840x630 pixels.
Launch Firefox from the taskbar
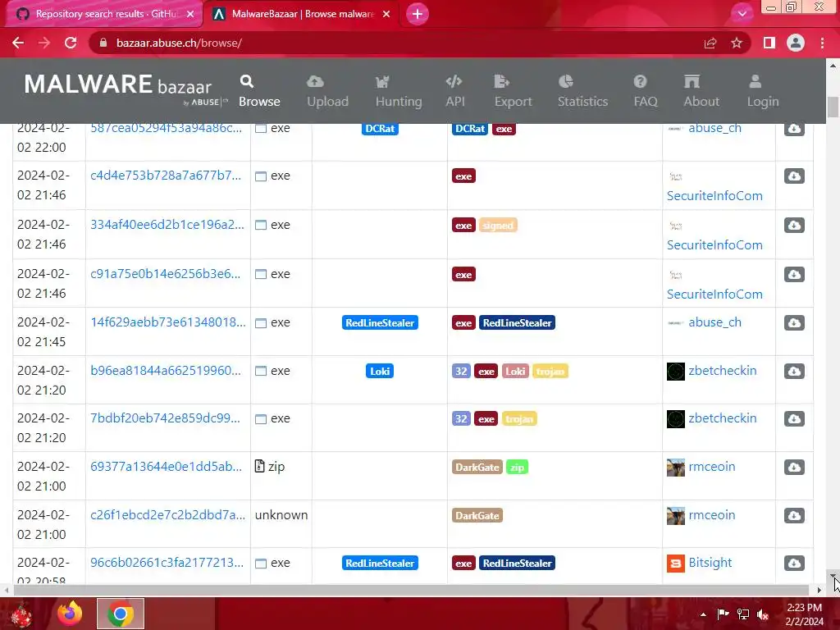tap(70, 614)
